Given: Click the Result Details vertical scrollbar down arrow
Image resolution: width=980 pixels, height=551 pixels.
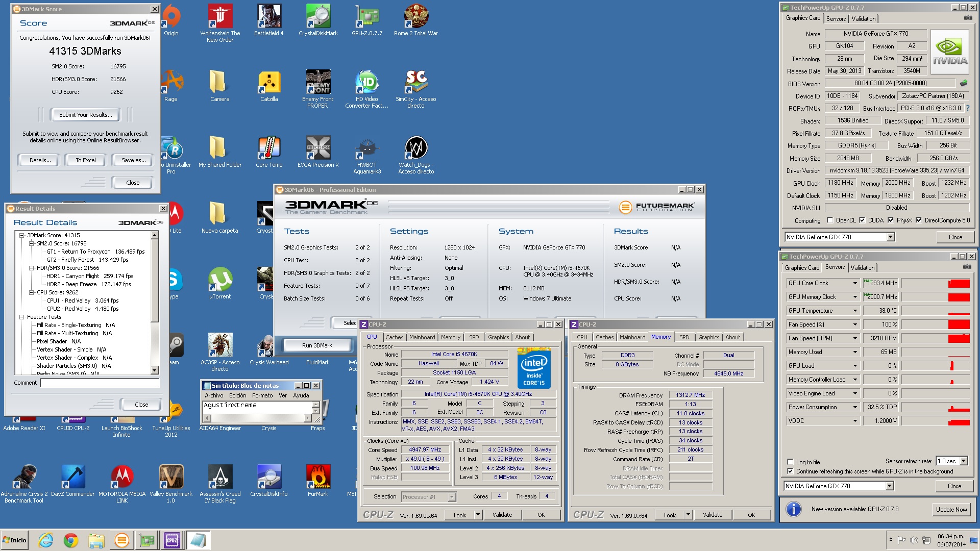Looking at the screenshot, I should pos(154,370).
